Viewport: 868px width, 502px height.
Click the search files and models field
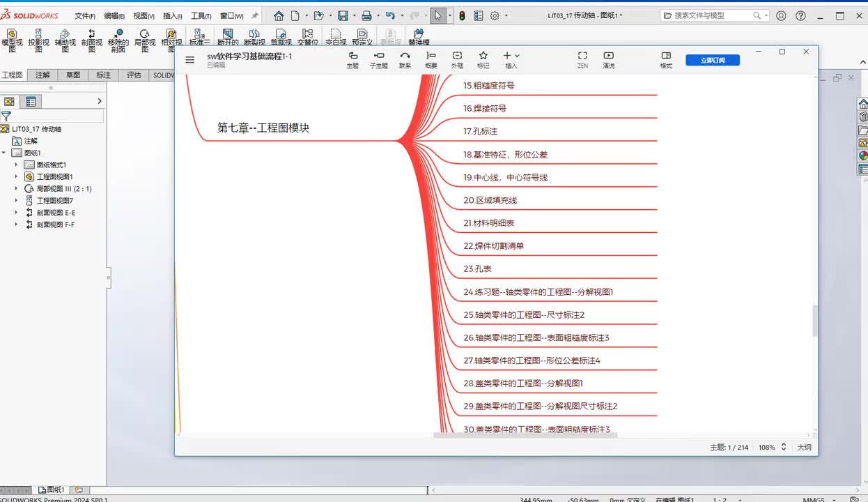pyautogui.click(x=714, y=15)
